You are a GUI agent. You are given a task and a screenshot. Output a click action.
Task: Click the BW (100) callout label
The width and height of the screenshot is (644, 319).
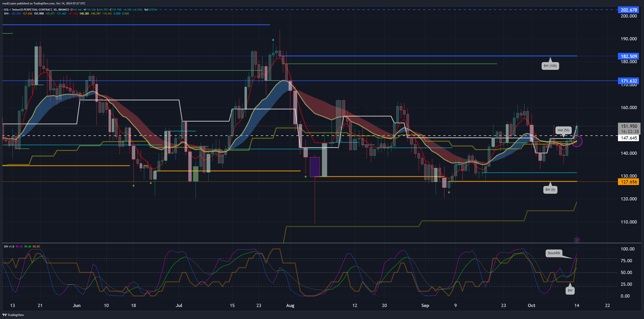pos(550,66)
